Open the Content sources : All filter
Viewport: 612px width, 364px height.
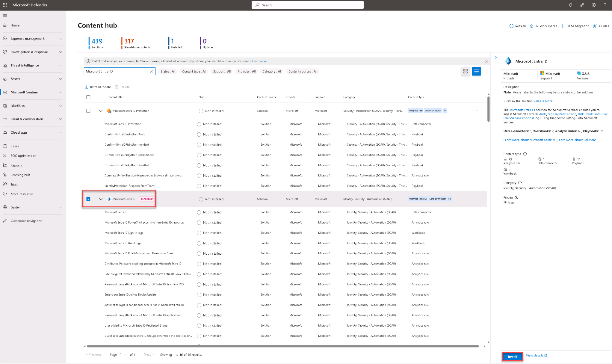(303, 71)
